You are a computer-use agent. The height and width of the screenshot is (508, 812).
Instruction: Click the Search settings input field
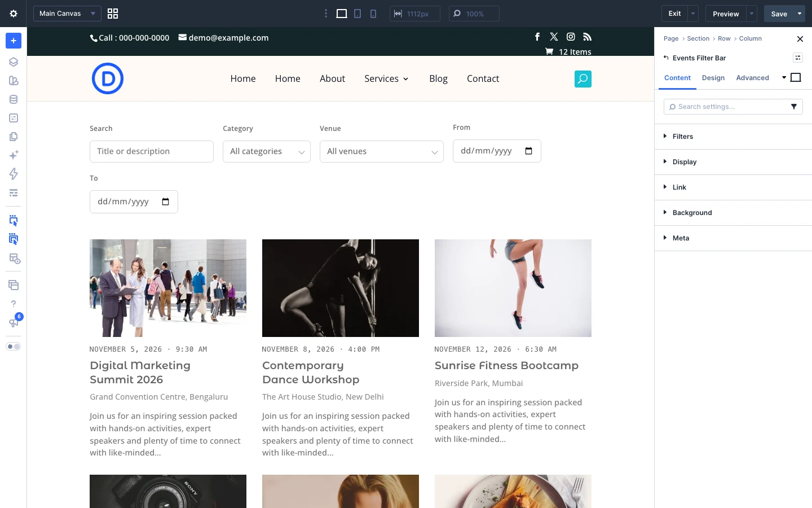click(x=727, y=107)
